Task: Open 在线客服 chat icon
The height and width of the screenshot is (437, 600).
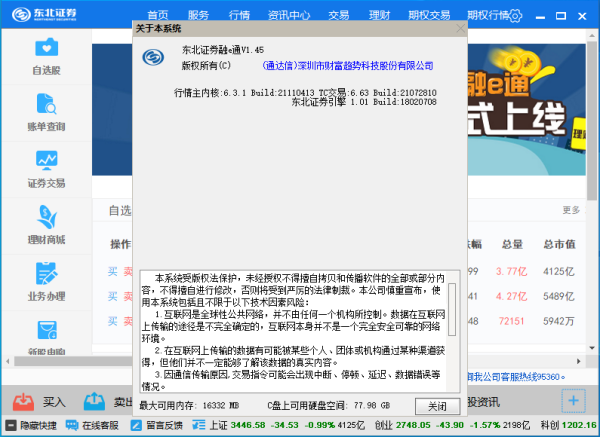Action: pyautogui.click(x=72, y=425)
